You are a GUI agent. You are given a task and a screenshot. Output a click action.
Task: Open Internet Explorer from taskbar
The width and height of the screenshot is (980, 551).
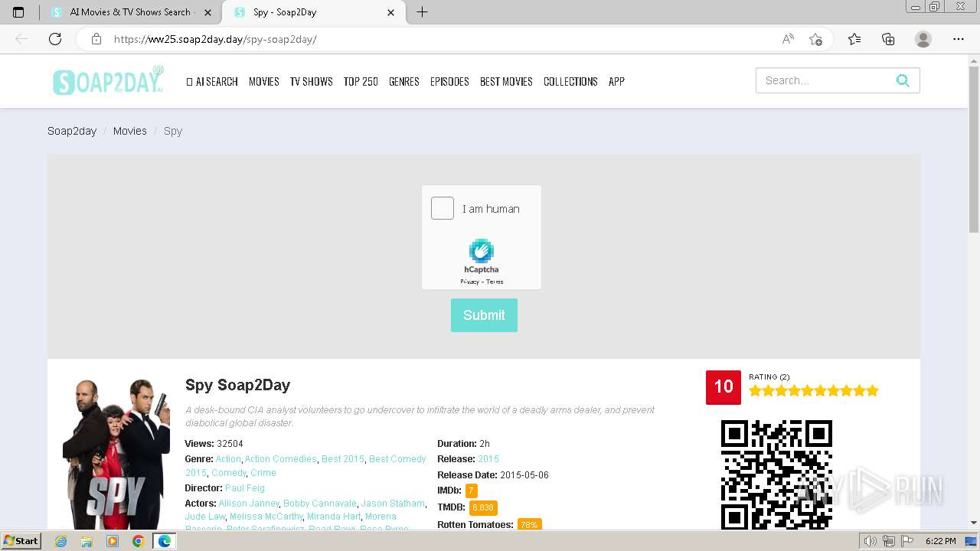61,541
